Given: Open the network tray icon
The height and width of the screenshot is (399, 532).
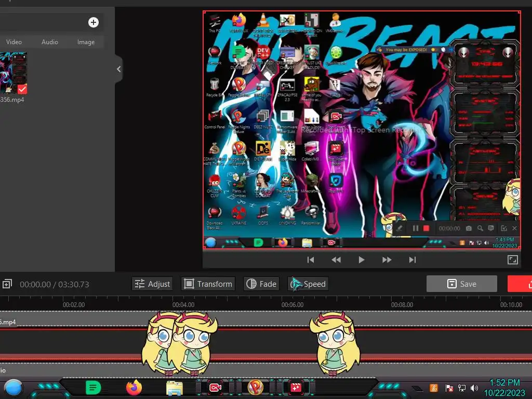Looking at the screenshot, I should coord(462,388).
